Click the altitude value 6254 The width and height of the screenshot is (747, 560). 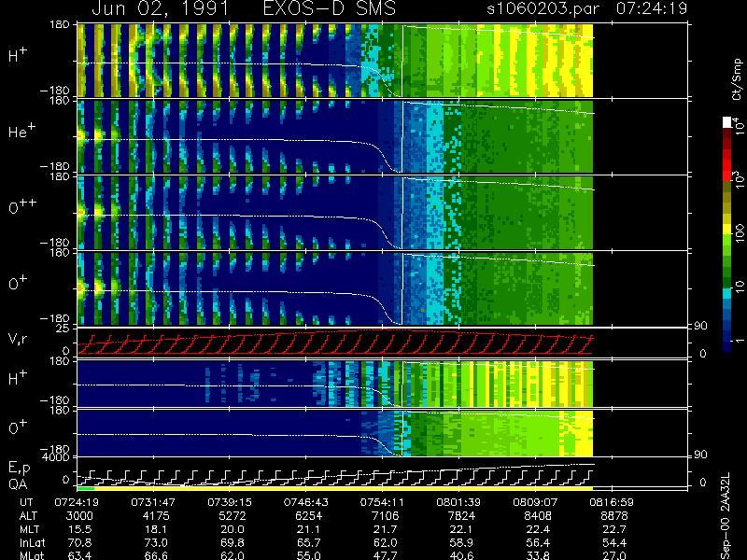click(309, 516)
